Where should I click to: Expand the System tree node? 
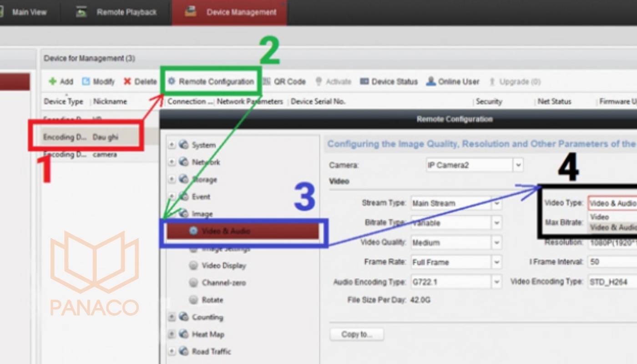point(172,145)
